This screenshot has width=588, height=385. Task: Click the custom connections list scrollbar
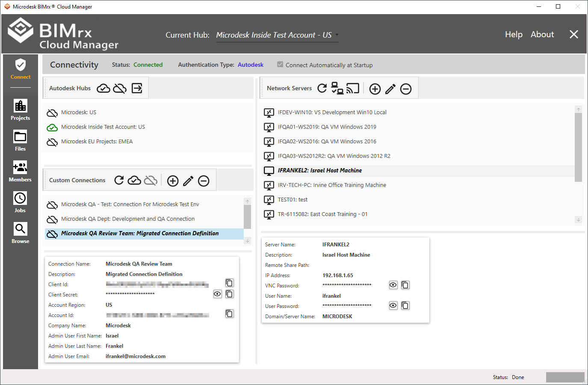pyautogui.click(x=247, y=217)
